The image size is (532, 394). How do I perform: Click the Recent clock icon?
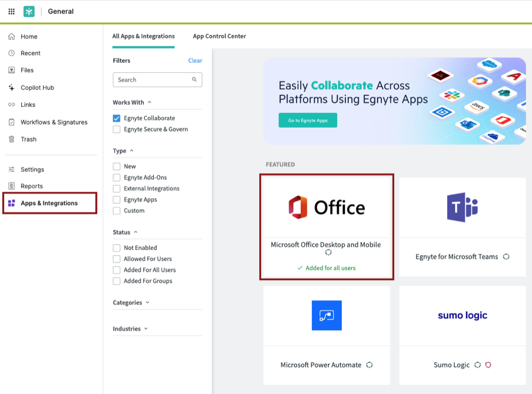point(12,53)
